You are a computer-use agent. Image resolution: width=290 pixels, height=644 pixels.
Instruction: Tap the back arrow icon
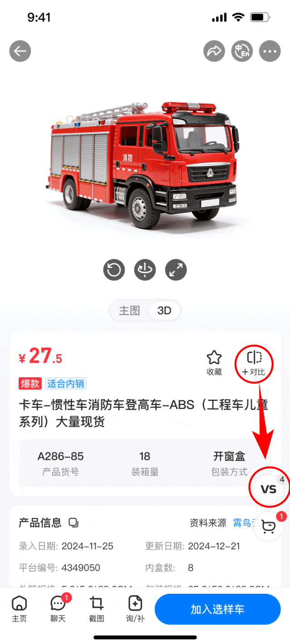click(20, 51)
